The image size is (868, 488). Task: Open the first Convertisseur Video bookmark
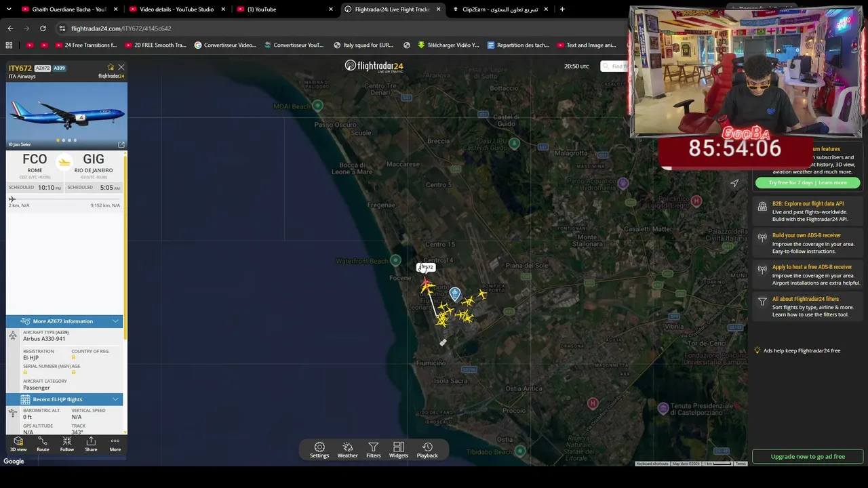[225, 45]
